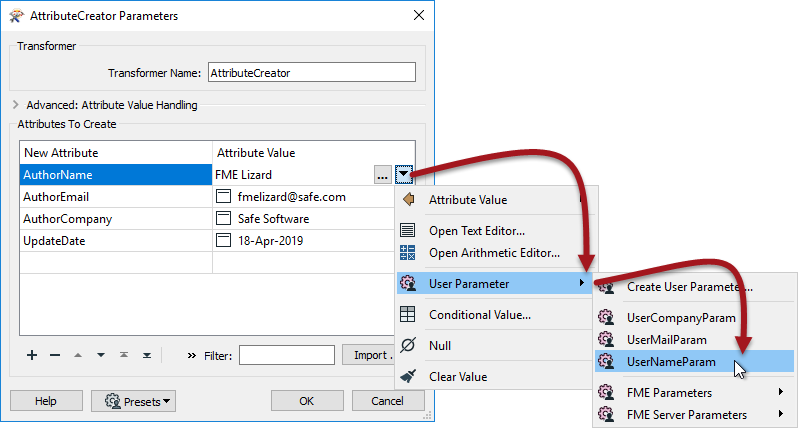Click the Filter input field
Image resolution: width=798 pixels, height=428 pixels.
(287, 355)
